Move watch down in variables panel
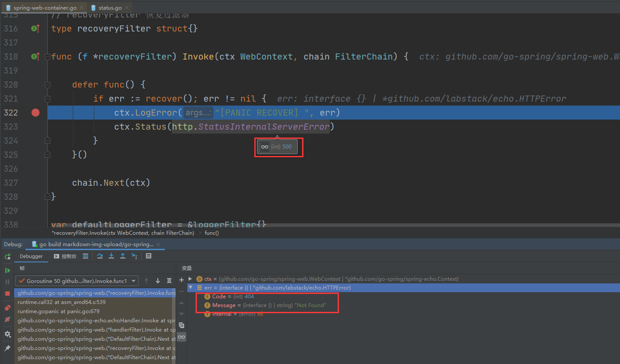The height and width of the screenshot is (364, 620). [182, 314]
